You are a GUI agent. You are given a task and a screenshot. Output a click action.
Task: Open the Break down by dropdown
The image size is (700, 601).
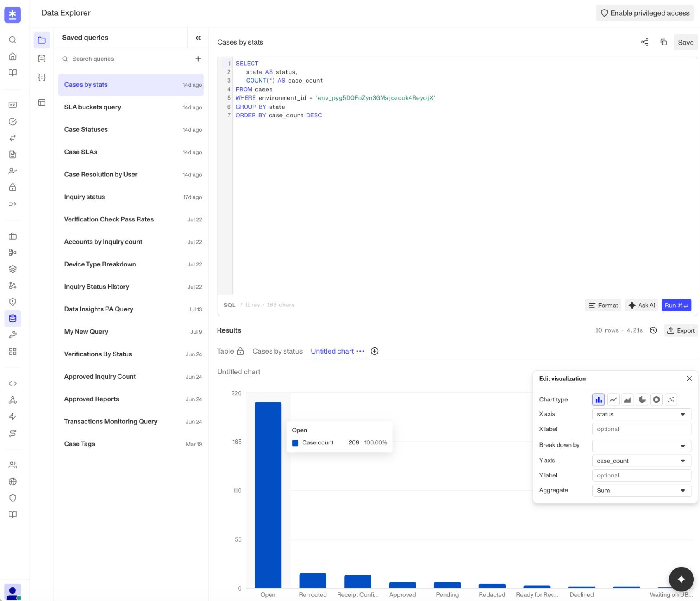coord(641,446)
